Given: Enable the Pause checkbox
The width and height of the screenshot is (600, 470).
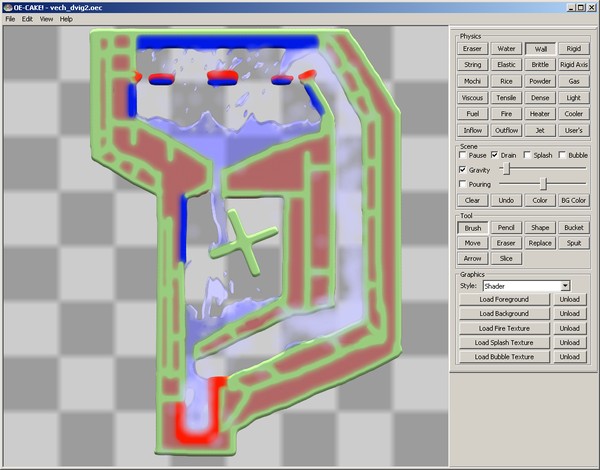Looking at the screenshot, I should coord(462,155).
